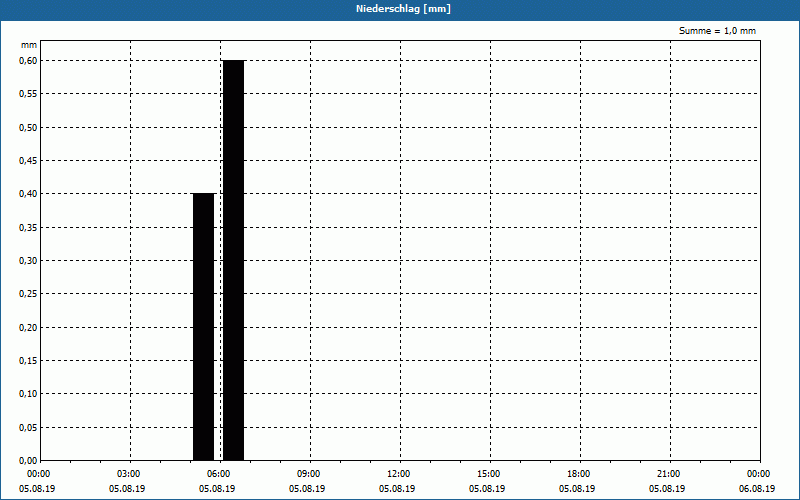Click the 00:00 time label above 06.08.19
Viewport: 800px width, 500px height.
[x=757, y=474]
